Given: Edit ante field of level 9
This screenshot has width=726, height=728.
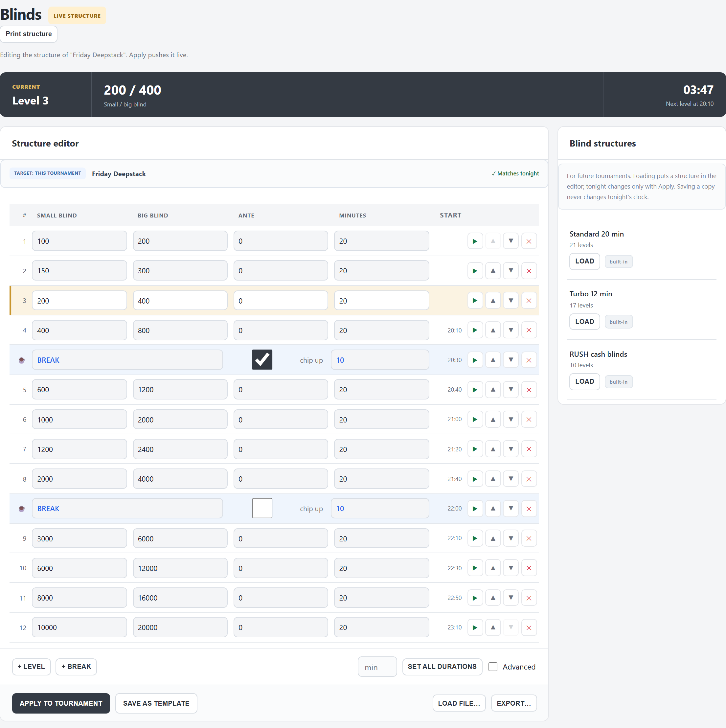Looking at the screenshot, I should point(281,538).
